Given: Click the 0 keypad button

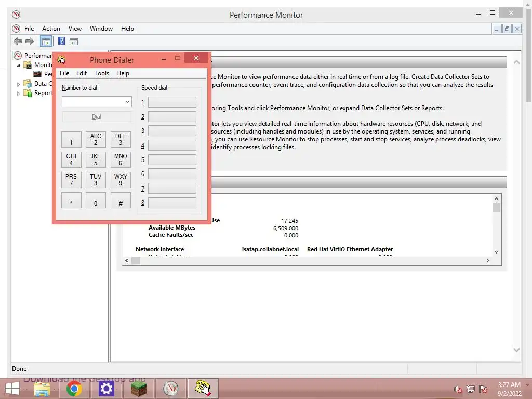Looking at the screenshot, I should click(x=96, y=201).
